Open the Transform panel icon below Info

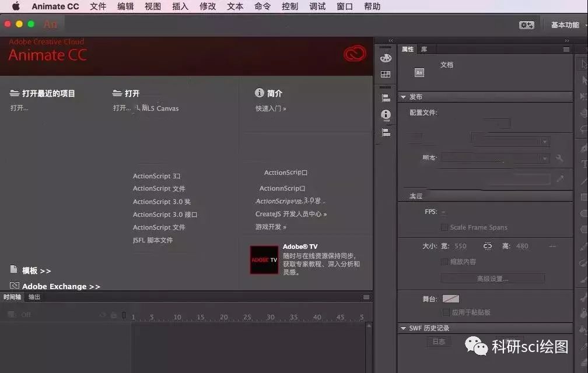(386, 132)
